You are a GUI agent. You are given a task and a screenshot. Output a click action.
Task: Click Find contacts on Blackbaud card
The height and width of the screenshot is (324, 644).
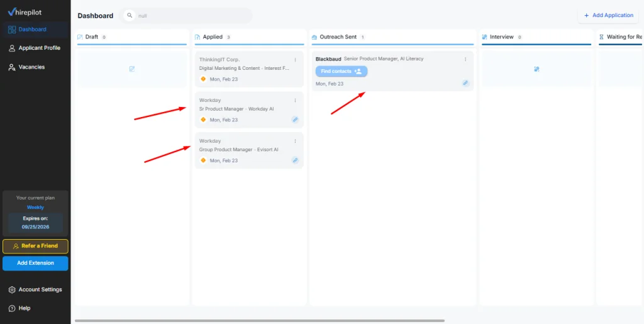point(341,72)
